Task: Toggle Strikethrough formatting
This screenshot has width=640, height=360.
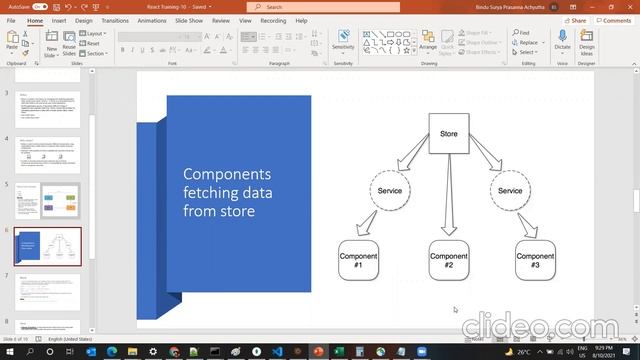Action: click(x=162, y=50)
